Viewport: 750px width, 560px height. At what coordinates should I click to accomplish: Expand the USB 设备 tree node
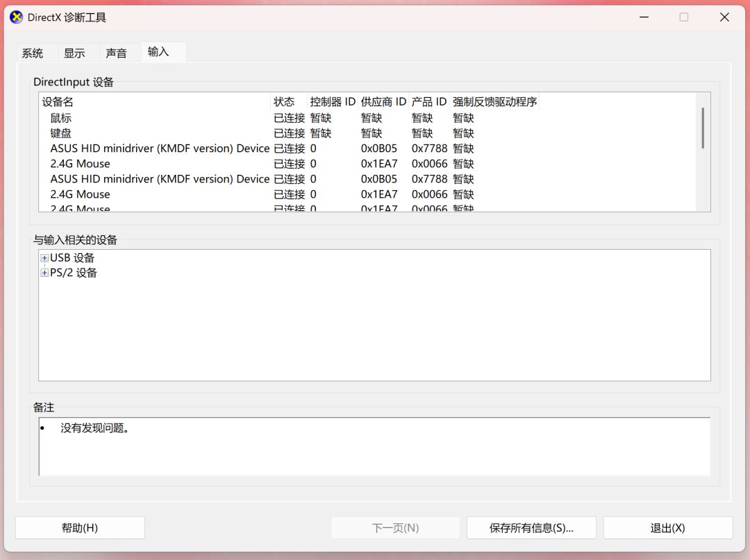point(44,258)
